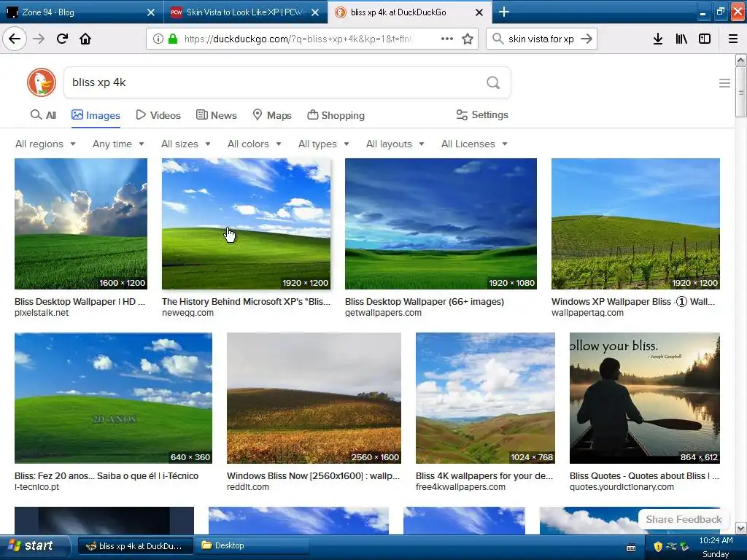This screenshot has width=747, height=560.
Task: Click the DuckDuckGo search magnifier button
Action: (493, 83)
